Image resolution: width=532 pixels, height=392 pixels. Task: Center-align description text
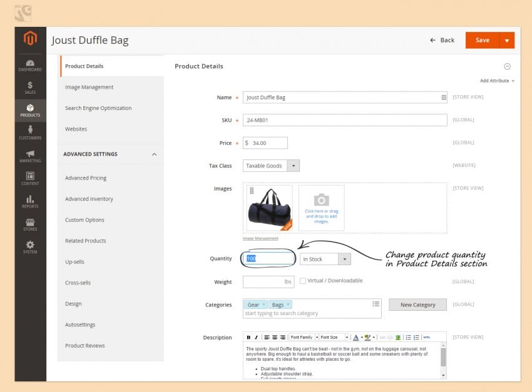(275, 338)
